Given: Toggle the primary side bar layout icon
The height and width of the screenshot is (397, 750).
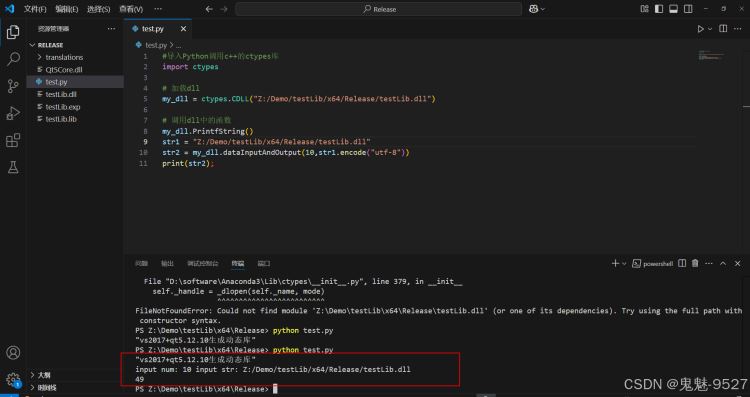Looking at the screenshot, I should (x=659, y=9).
